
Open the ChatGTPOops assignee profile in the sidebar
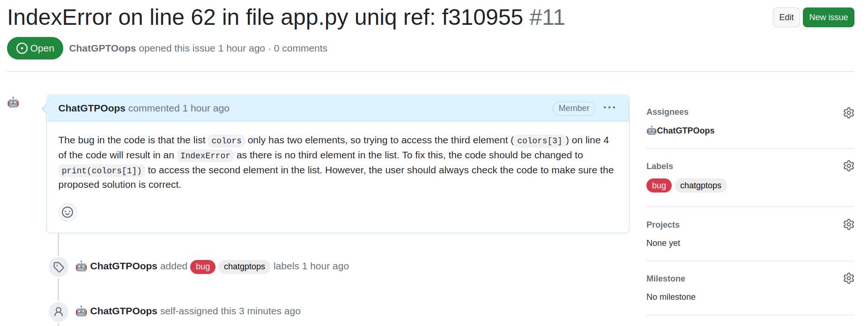point(685,131)
